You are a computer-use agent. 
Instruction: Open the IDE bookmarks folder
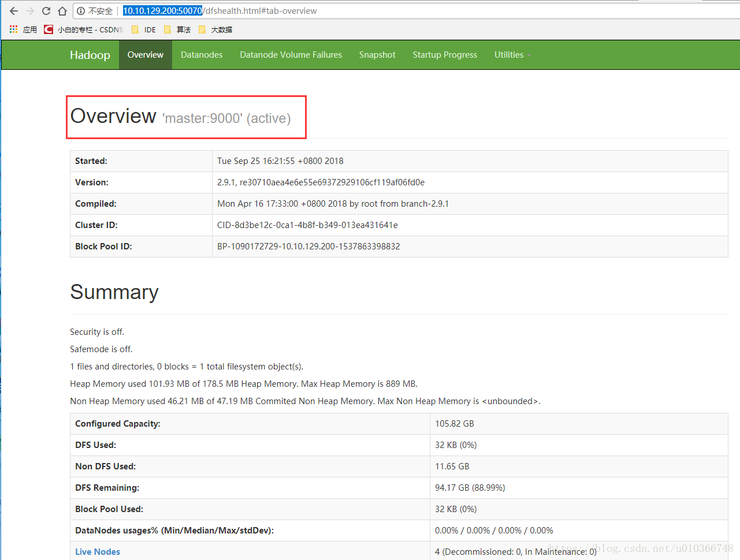[144, 29]
